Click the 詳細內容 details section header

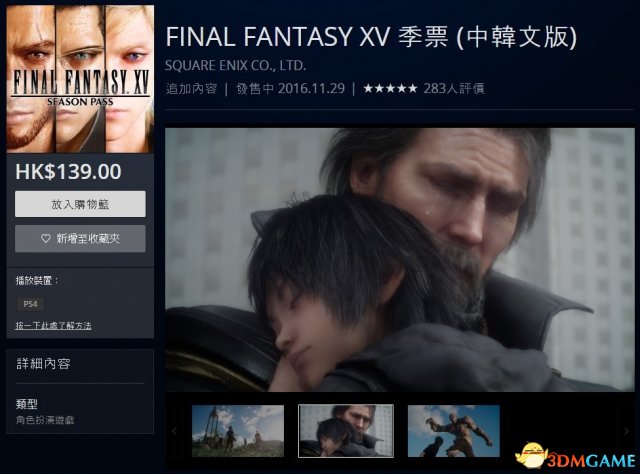click(x=43, y=363)
